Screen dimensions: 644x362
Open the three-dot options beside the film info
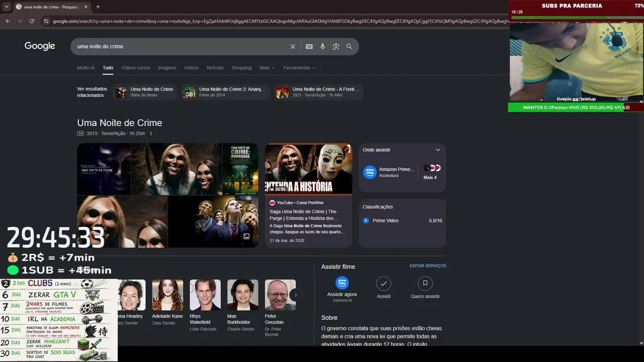[x=151, y=134]
